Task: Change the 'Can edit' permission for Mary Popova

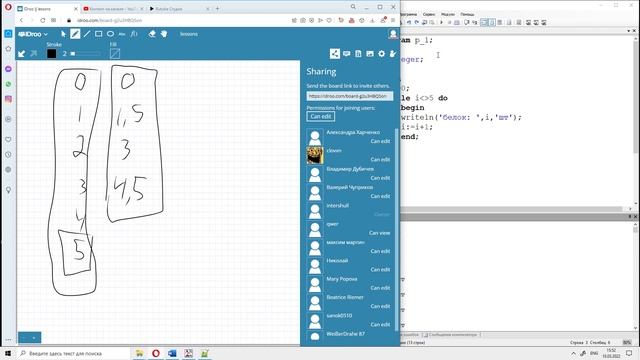Action: pos(380,288)
